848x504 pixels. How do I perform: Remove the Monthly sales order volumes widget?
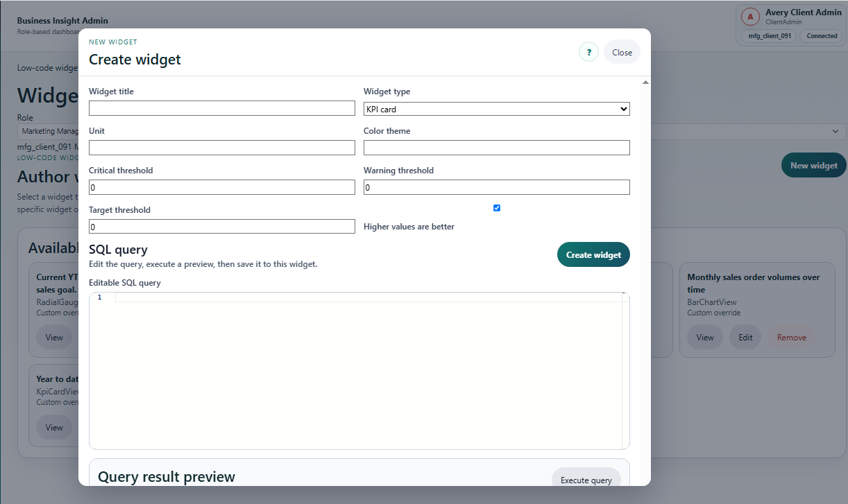click(x=792, y=338)
